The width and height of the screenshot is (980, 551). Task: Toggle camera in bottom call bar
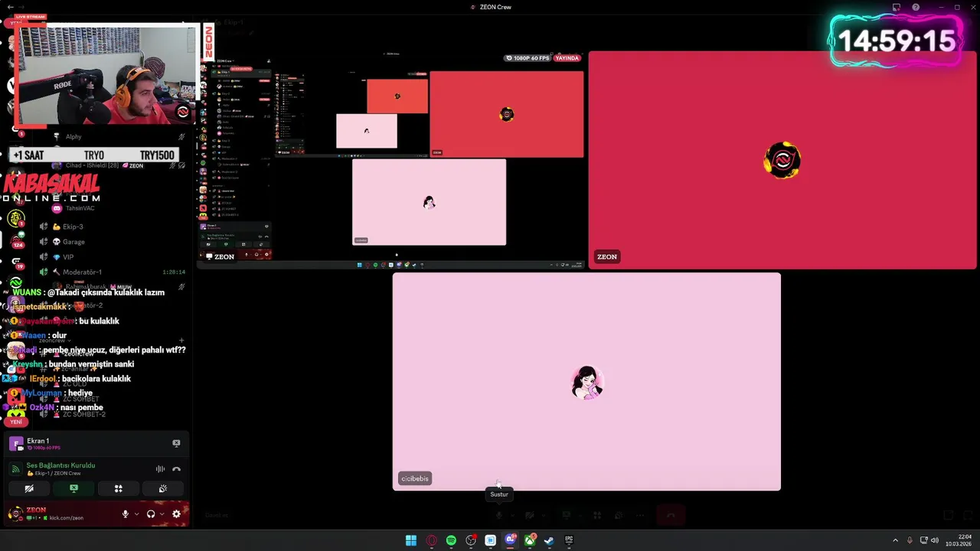(529, 515)
